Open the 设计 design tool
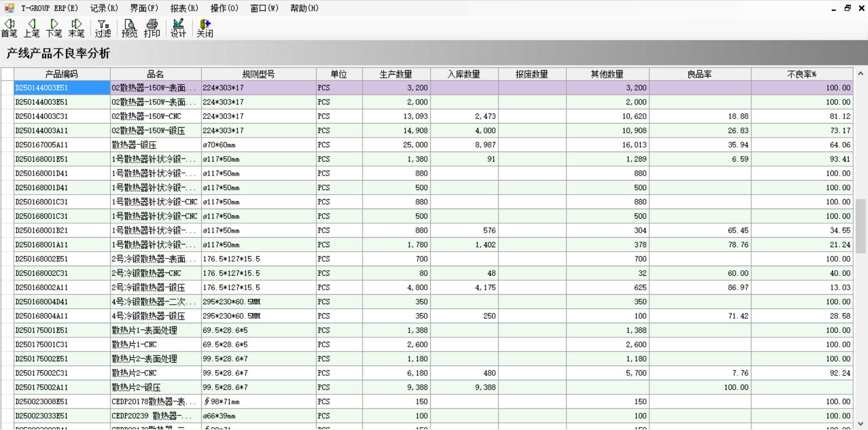The image size is (868, 430). (x=178, y=28)
